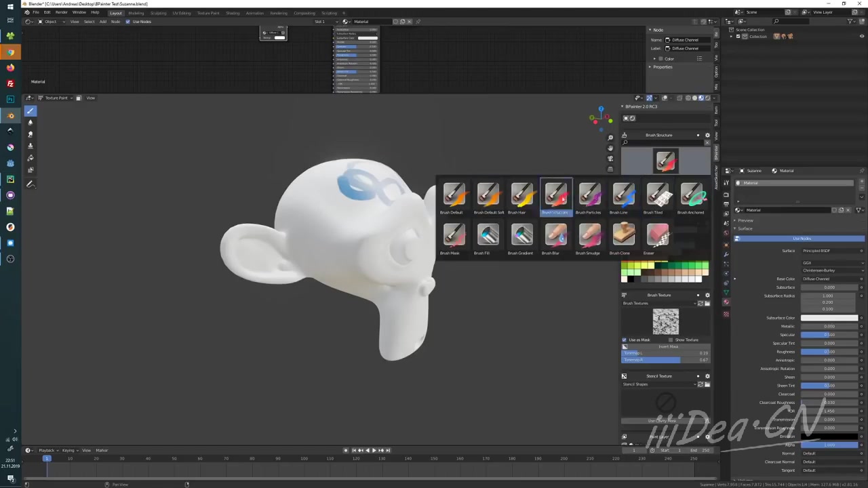Select the Brush Gradient preset
868x488 pixels.
(521, 239)
